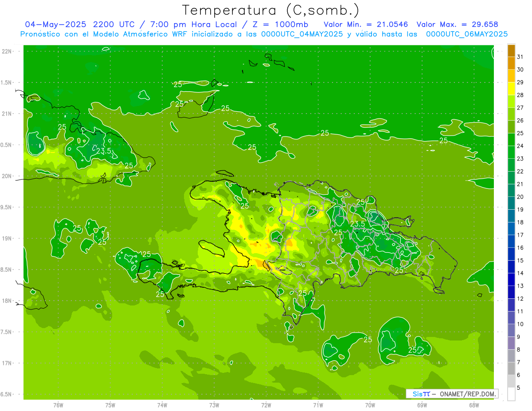Image resolution: width=532 pixels, height=411 pixels.
Task: Pick the green legend swatch between 23 and 24
Action: [511, 152]
